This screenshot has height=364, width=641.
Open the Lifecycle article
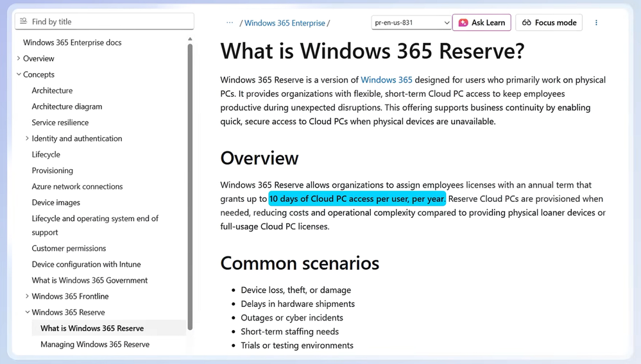[46, 154]
